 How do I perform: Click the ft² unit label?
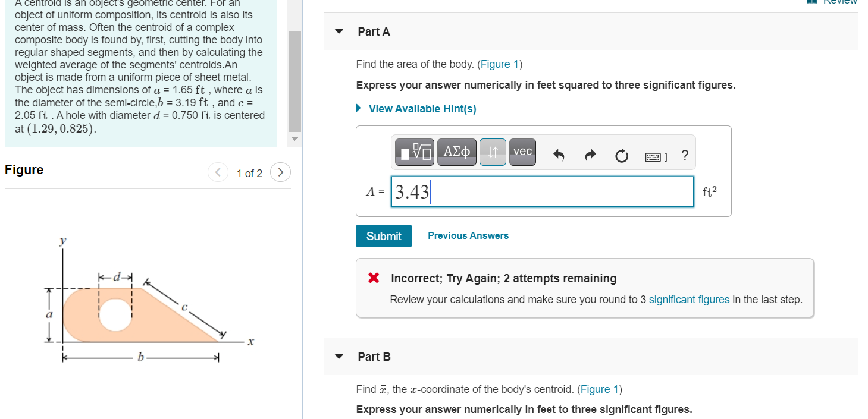710,191
